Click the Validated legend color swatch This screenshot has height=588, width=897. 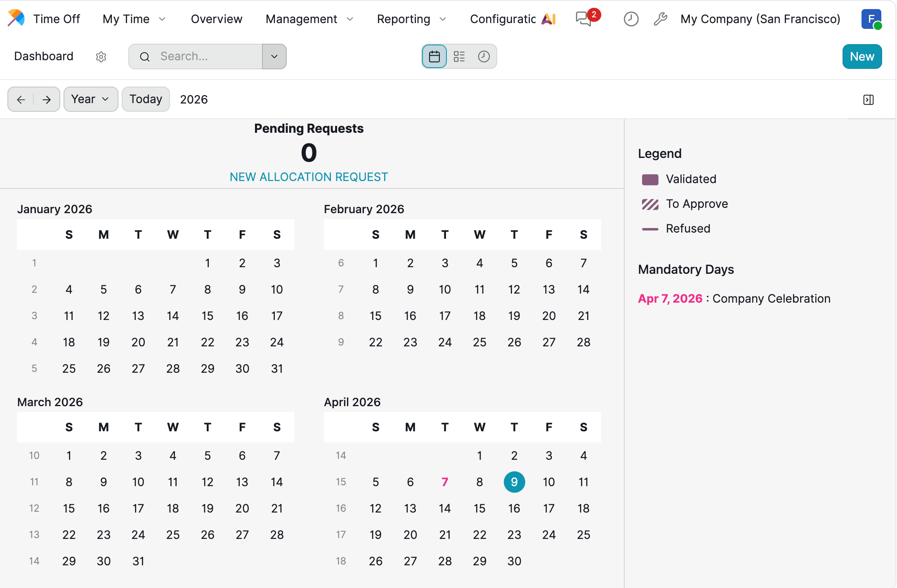pyautogui.click(x=650, y=179)
